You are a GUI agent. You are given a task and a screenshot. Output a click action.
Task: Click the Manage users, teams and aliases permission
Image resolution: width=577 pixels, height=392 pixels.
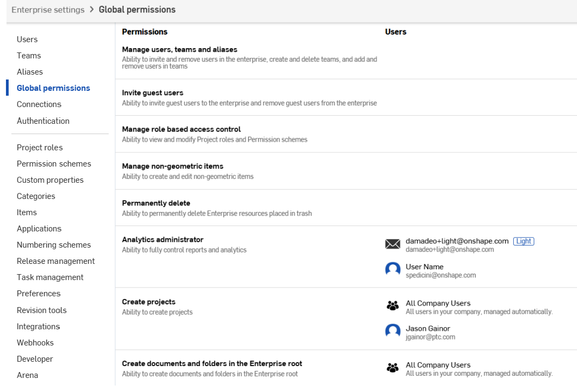click(x=180, y=50)
